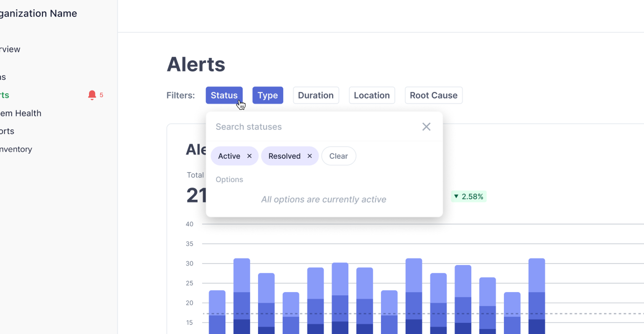Viewport: 644px width, 334px height.
Task: Open the Overview sidebar item
Action: [x=10, y=49]
